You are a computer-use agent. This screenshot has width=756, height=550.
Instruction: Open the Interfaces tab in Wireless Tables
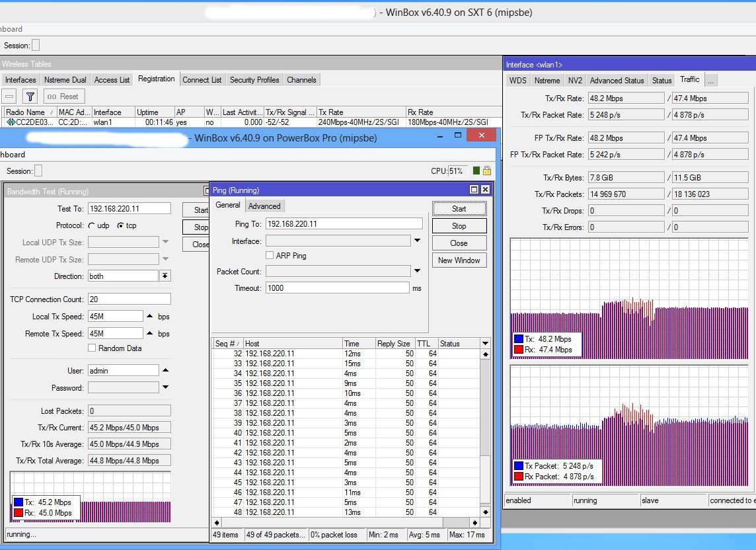20,79
